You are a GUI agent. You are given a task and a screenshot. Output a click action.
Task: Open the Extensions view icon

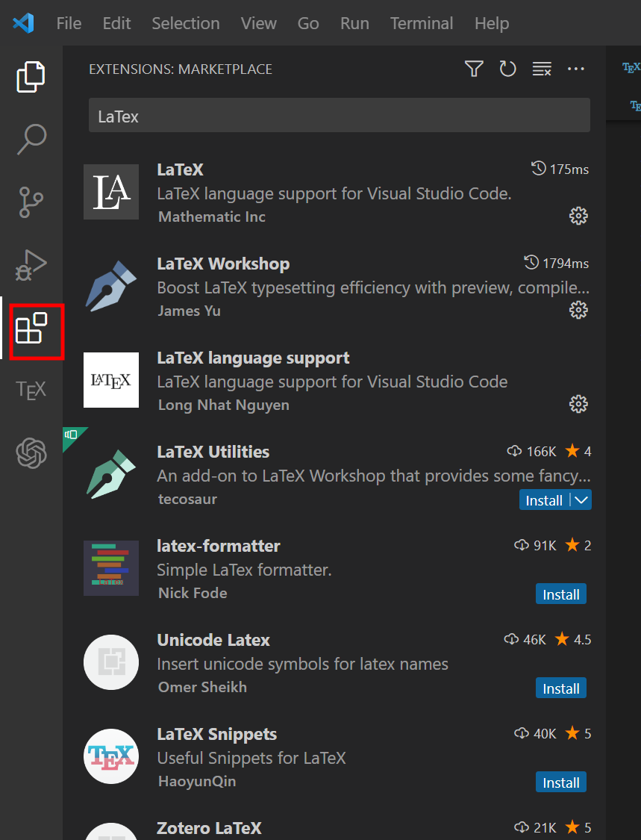tap(31, 328)
